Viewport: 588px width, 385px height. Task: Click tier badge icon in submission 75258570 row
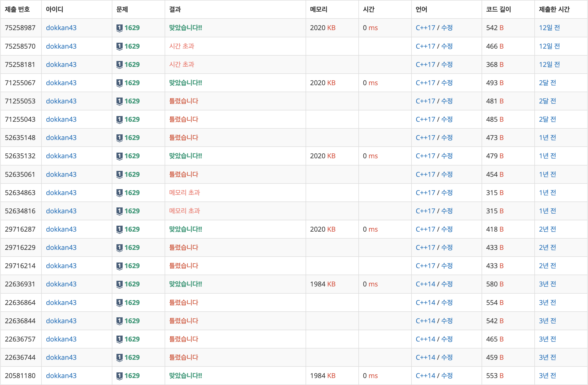click(119, 46)
